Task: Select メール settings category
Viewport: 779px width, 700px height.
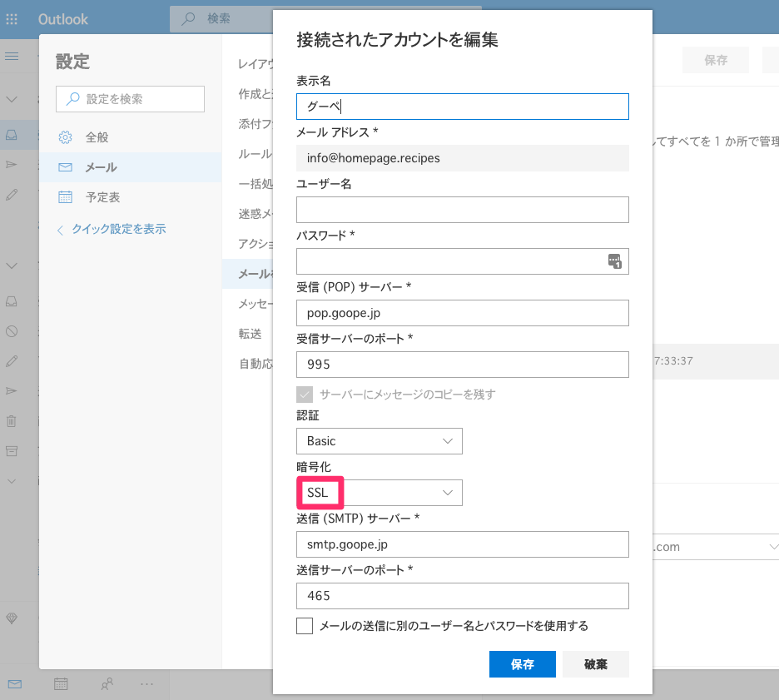Action: (x=130, y=167)
